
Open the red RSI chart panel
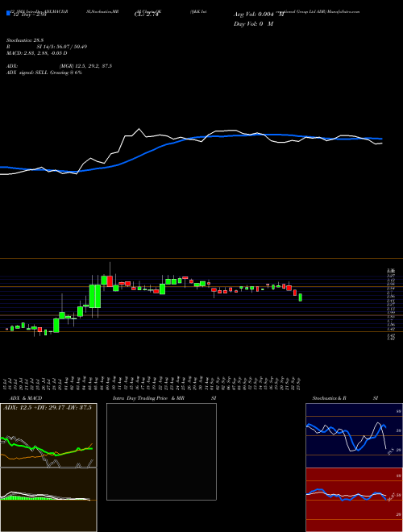pyautogui.click(x=354, y=500)
